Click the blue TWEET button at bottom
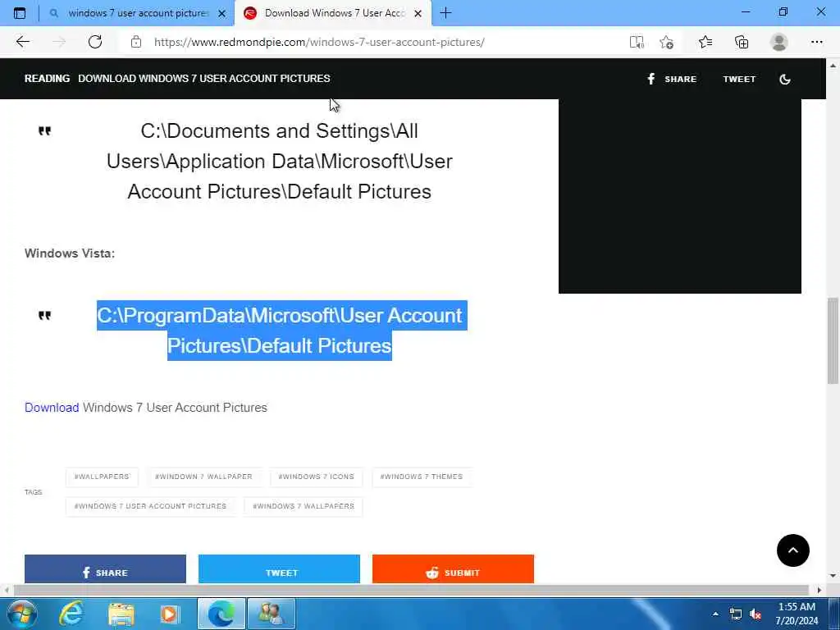 pyautogui.click(x=279, y=569)
